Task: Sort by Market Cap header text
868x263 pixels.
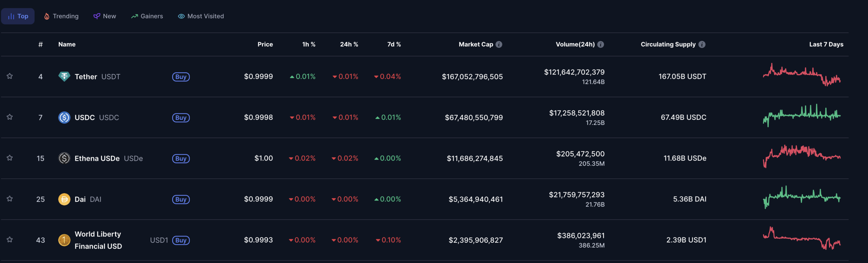Action: [x=476, y=44]
